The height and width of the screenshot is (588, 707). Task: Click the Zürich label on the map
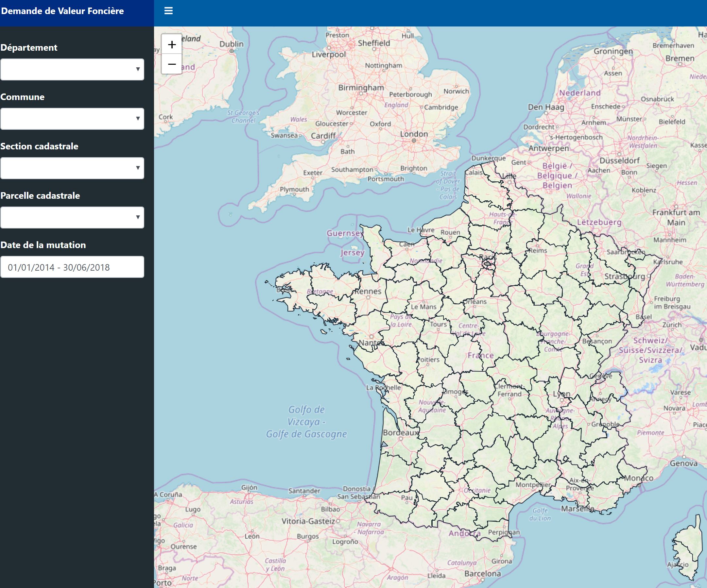(672, 325)
